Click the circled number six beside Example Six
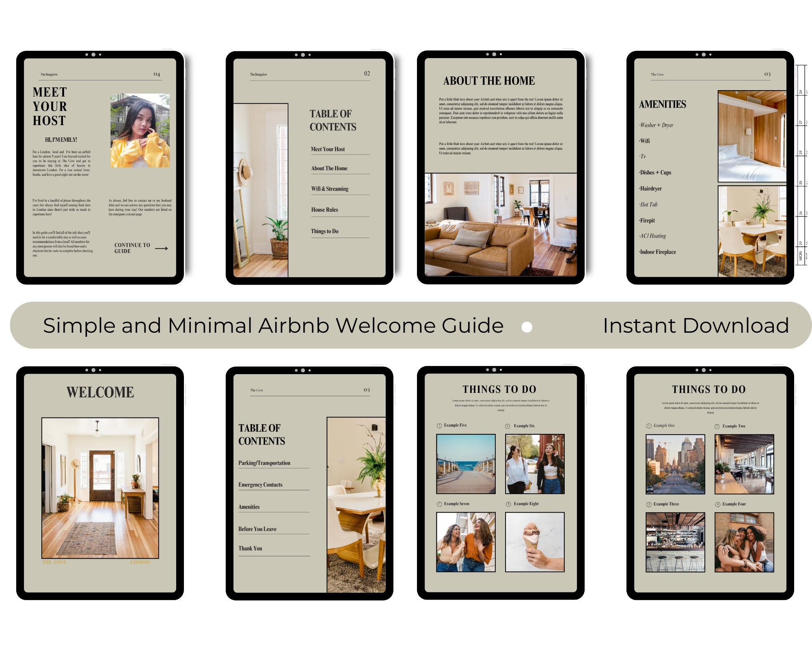The height and width of the screenshot is (650, 812). [508, 426]
